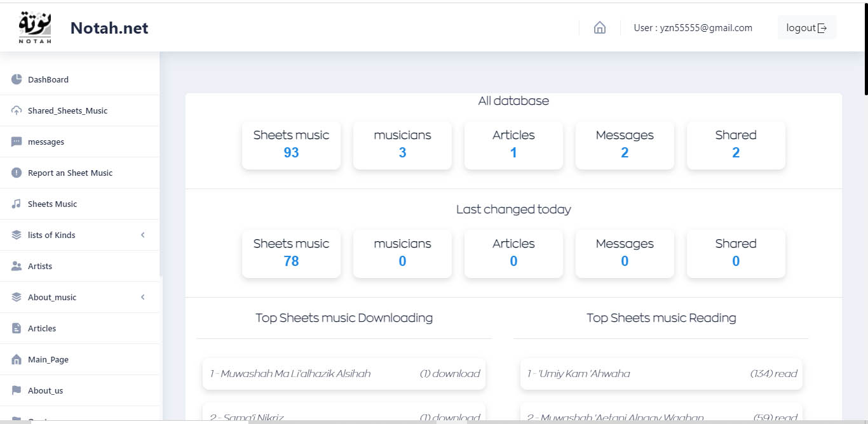Click the Notah logo image
868x424 pixels.
pyautogui.click(x=35, y=28)
